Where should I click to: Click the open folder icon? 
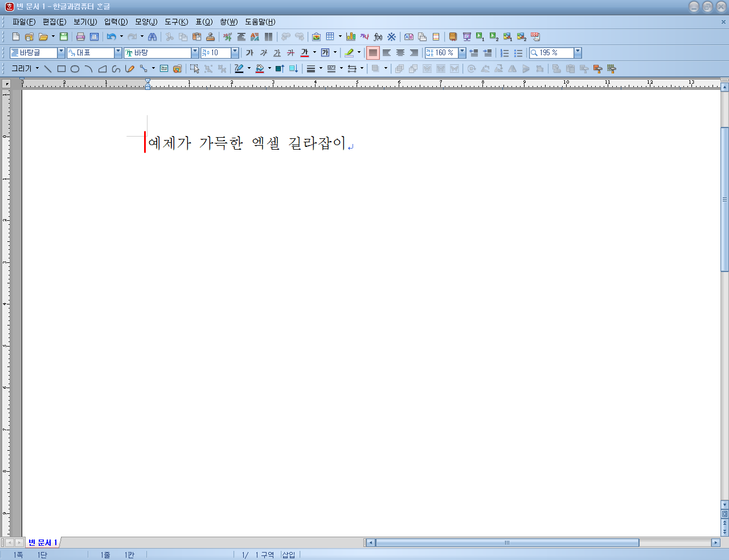pos(43,36)
